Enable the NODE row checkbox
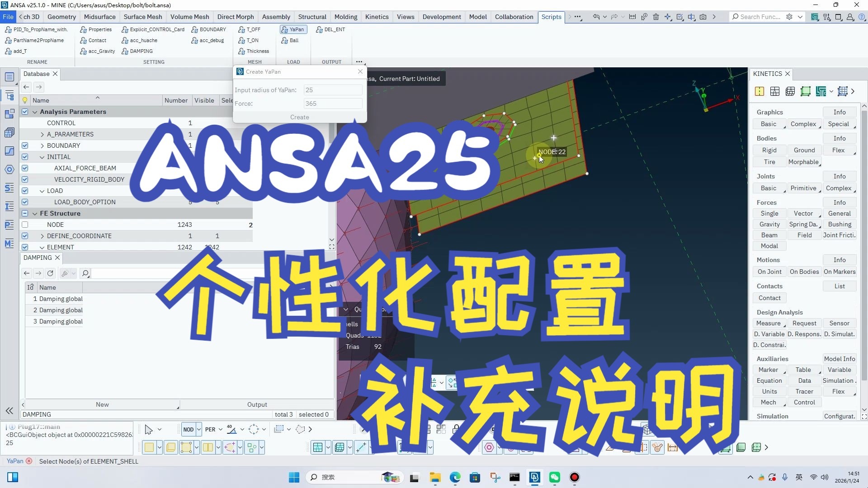 (x=25, y=225)
